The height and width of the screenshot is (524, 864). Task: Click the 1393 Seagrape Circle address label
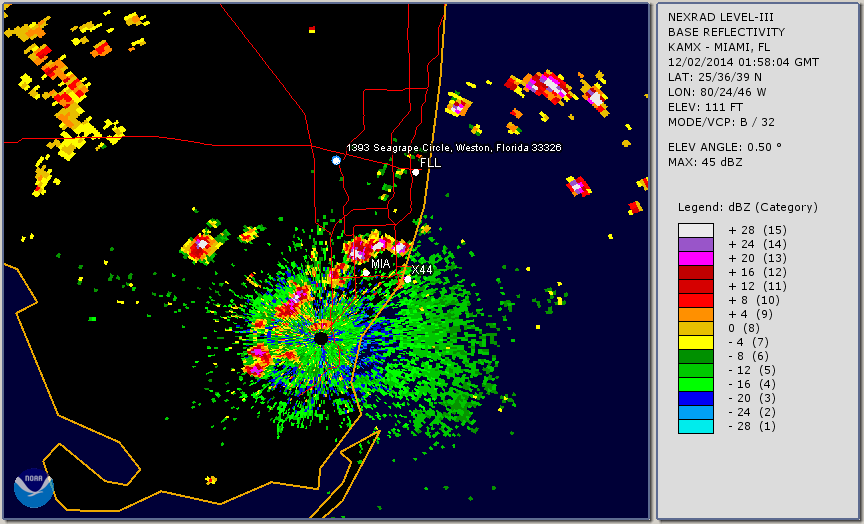(453, 148)
